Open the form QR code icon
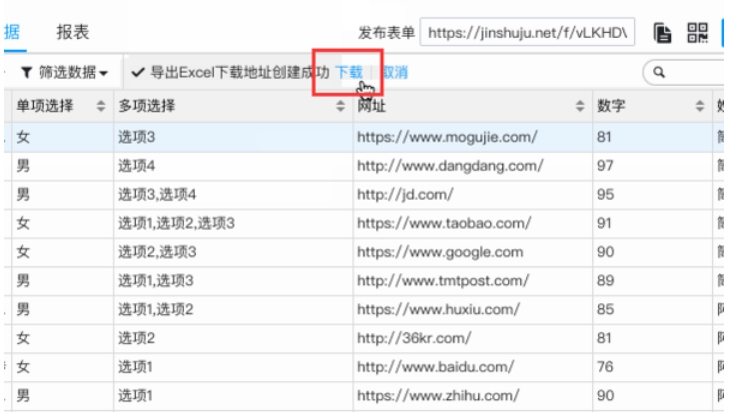736x412 pixels. click(696, 33)
